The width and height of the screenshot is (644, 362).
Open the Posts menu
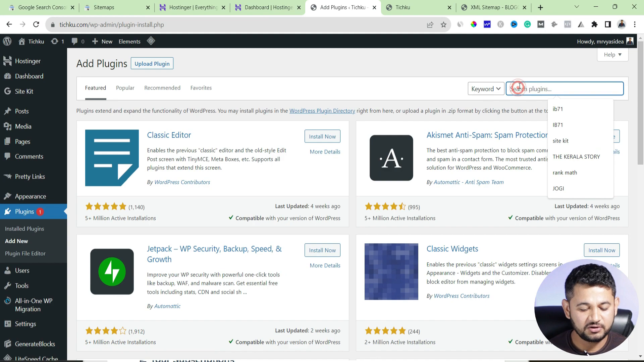[34, 111]
